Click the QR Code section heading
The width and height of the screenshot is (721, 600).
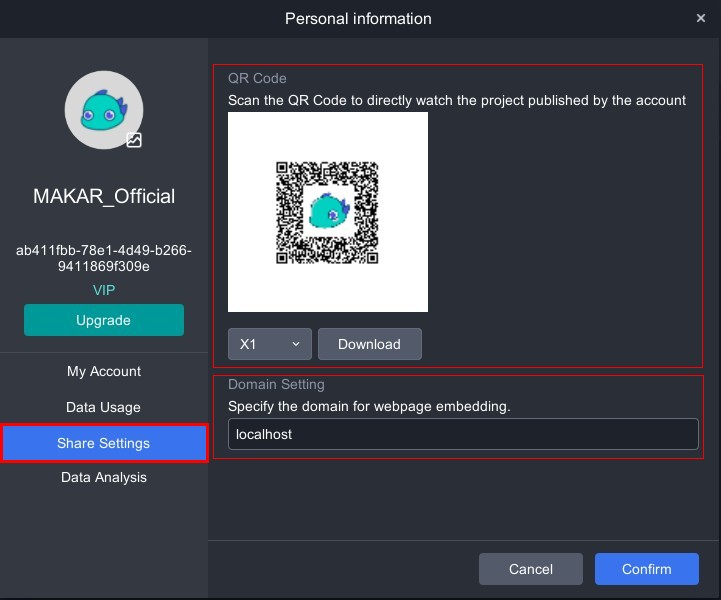(257, 78)
